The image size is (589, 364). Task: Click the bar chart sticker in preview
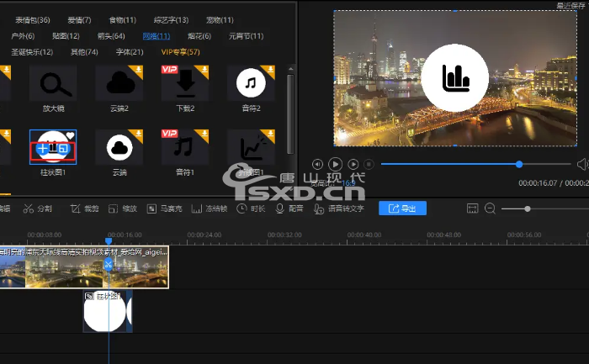coord(455,77)
